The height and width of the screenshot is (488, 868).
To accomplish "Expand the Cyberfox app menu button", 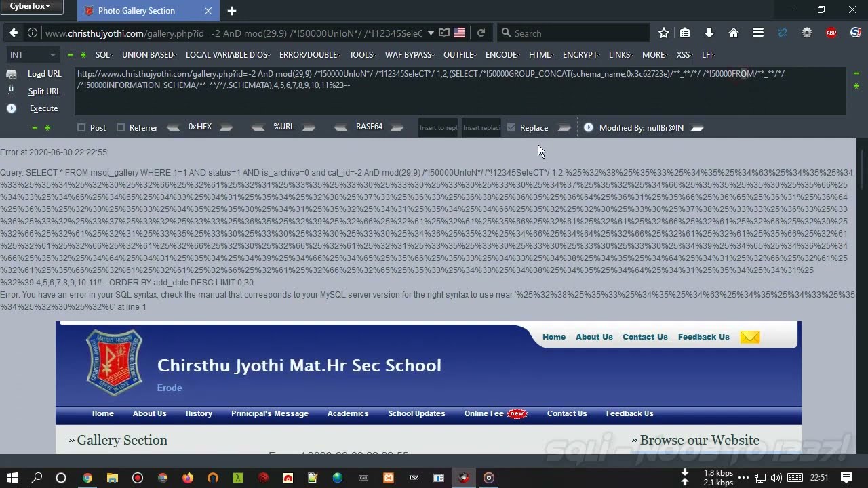I will tap(31, 7).
